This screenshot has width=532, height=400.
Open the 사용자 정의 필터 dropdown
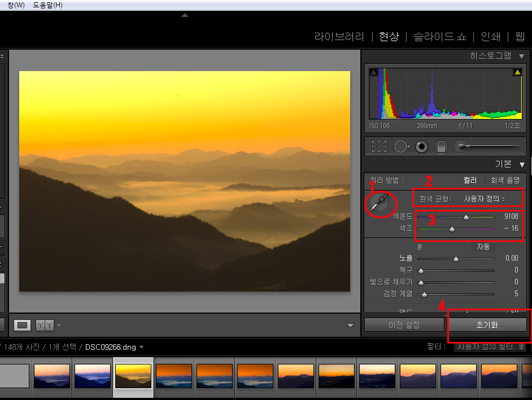(x=489, y=346)
